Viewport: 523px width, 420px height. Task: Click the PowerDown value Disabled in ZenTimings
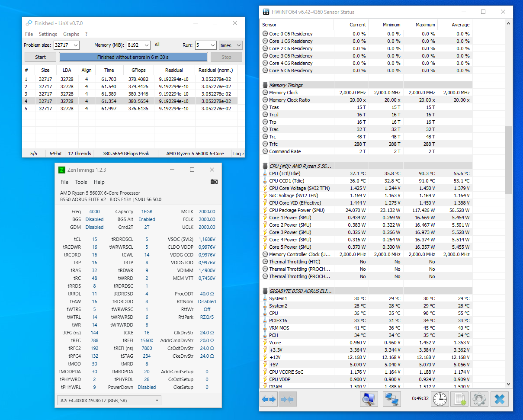click(147, 387)
